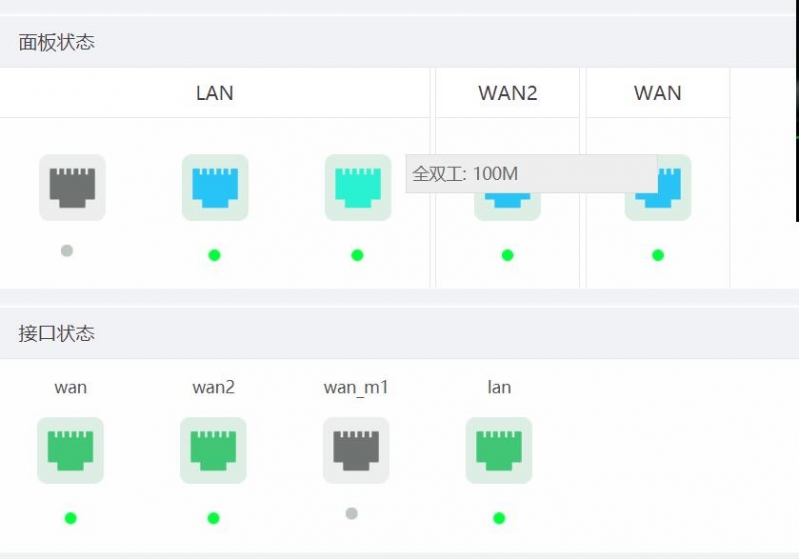Click the green status dot under WAN2
799x559 pixels.
[x=508, y=255]
